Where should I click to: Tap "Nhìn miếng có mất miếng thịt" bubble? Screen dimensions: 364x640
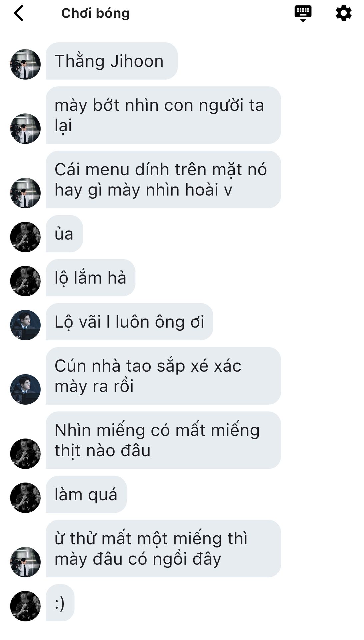point(163,440)
